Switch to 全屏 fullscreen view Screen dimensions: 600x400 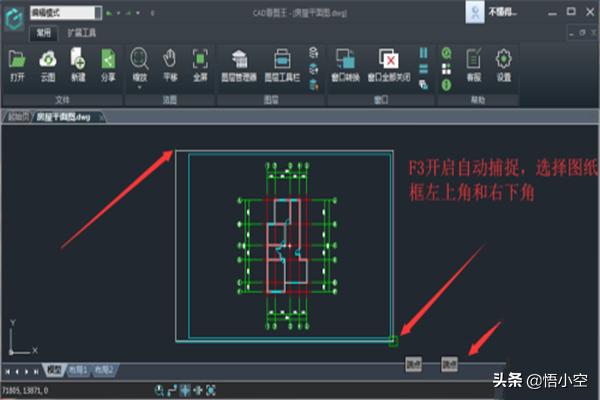200,59
